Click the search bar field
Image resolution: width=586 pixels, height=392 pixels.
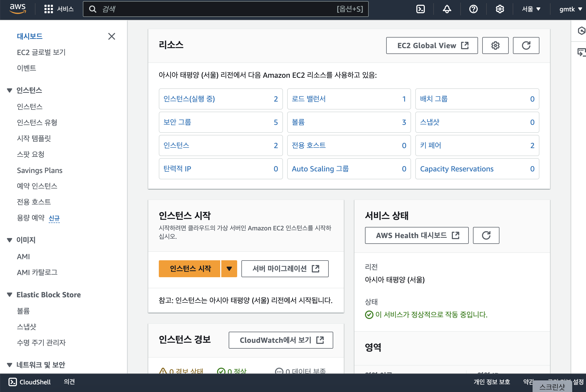tap(226, 9)
